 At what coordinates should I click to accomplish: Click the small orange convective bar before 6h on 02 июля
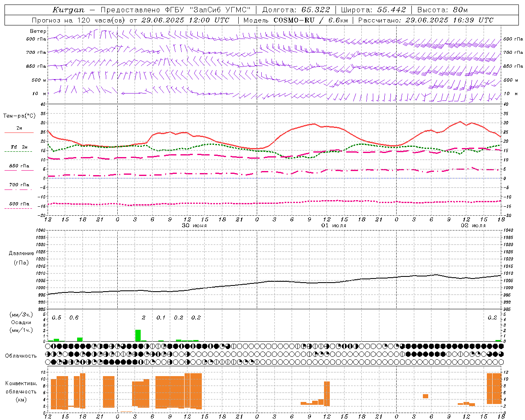tap(425, 396)
